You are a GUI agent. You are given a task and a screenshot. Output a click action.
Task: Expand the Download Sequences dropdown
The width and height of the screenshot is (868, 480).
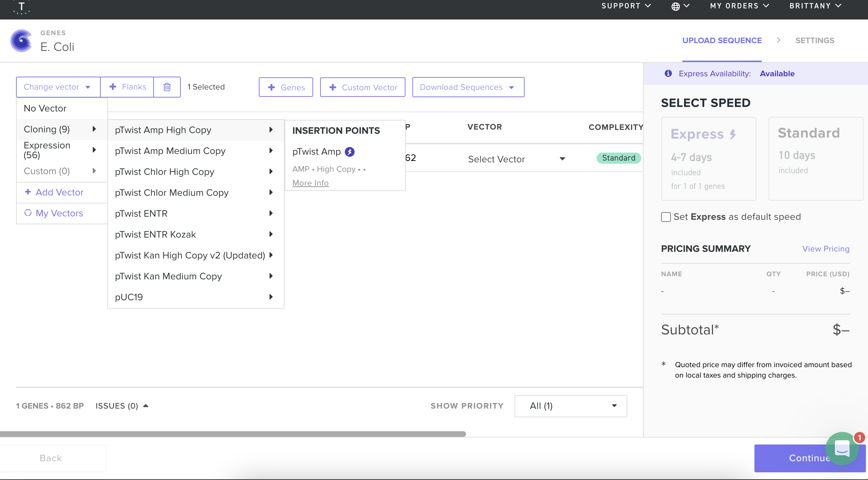point(468,87)
